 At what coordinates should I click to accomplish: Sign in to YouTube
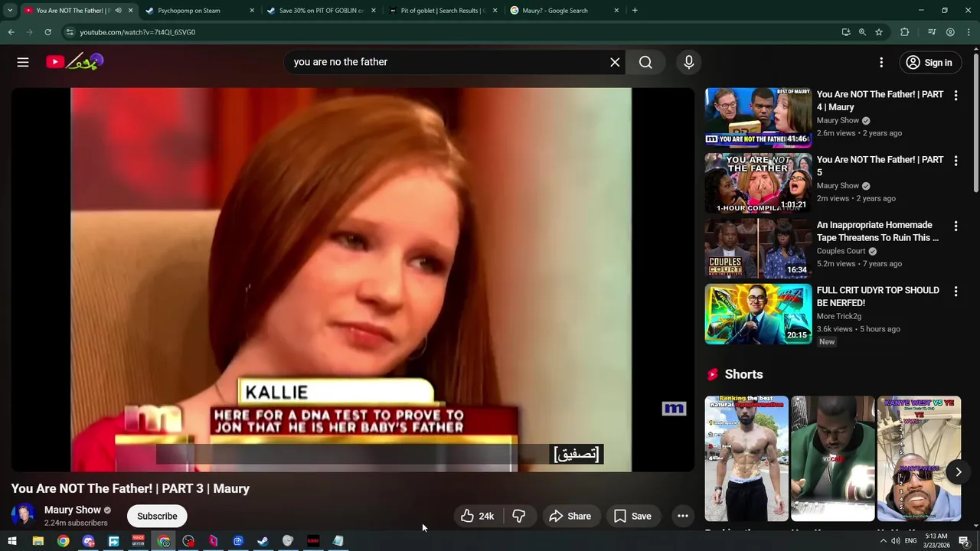coord(929,63)
